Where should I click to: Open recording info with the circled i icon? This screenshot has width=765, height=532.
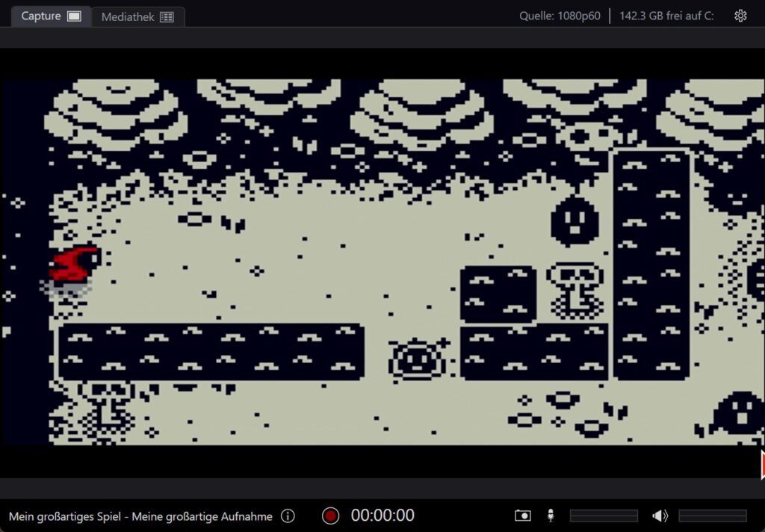[x=288, y=516]
